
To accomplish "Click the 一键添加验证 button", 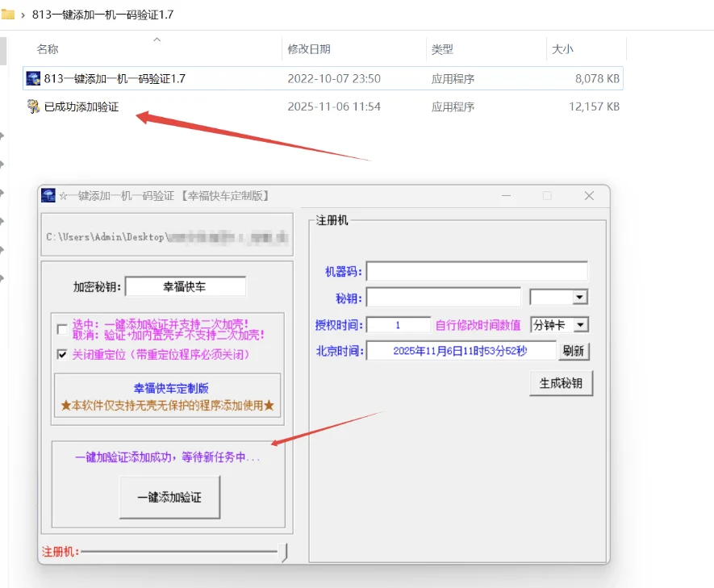I will tap(169, 498).
